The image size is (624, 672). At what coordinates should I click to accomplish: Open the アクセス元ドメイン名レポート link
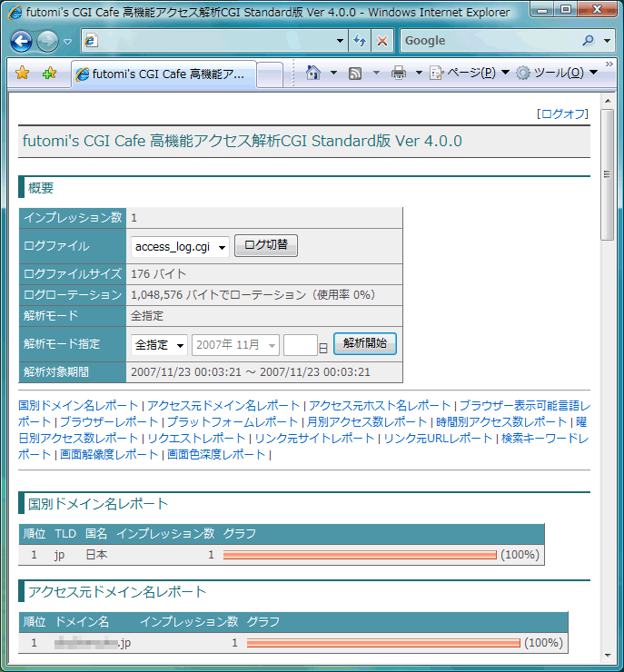coord(223,405)
